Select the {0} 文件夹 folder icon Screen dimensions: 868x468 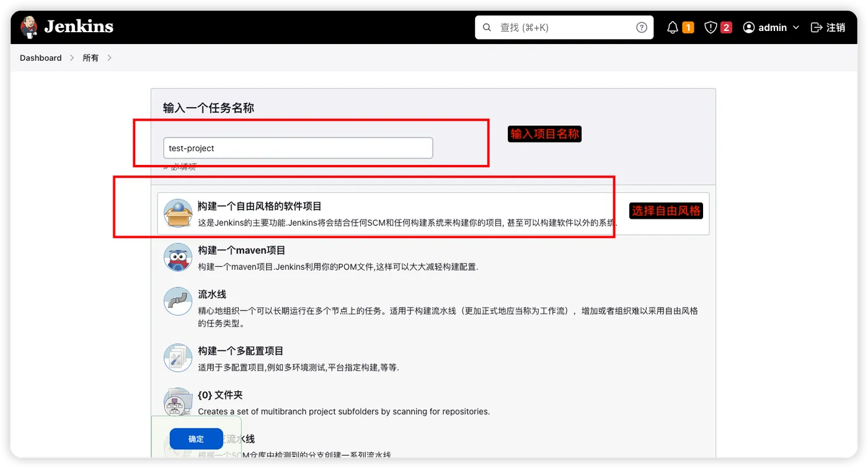pyautogui.click(x=178, y=402)
